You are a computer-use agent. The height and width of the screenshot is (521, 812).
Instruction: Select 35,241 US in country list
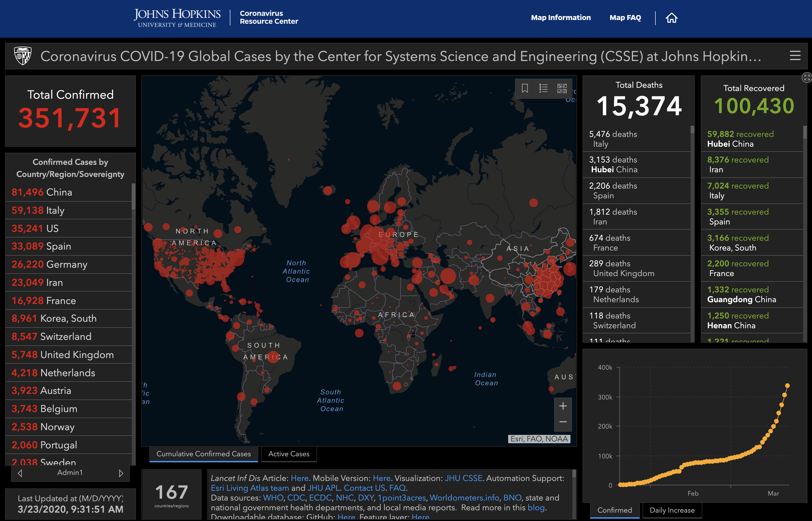click(68, 228)
